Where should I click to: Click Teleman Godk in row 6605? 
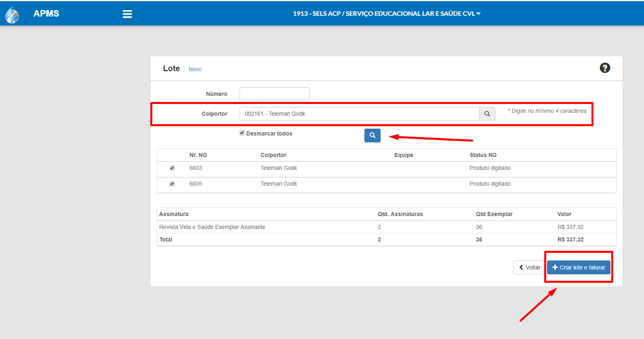pyautogui.click(x=279, y=184)
